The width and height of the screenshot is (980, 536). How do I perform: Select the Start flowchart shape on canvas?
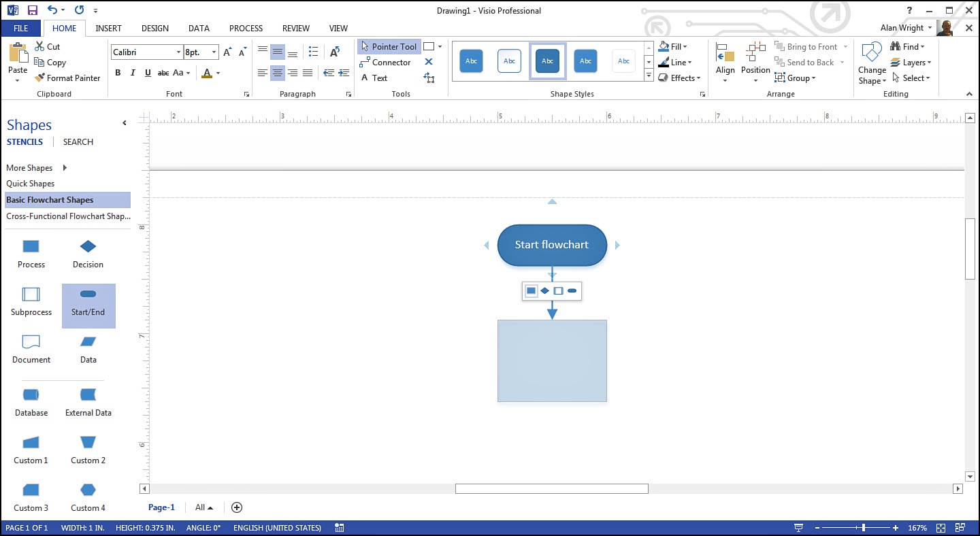point(552,245)
